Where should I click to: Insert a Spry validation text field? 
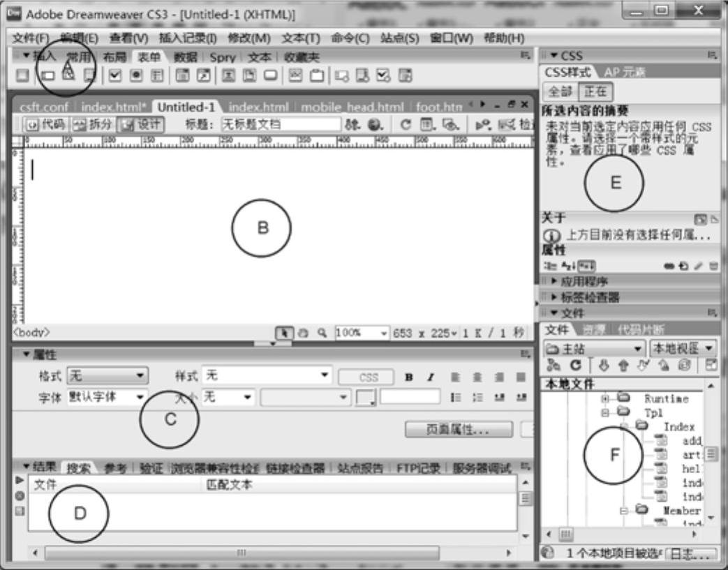341,75
